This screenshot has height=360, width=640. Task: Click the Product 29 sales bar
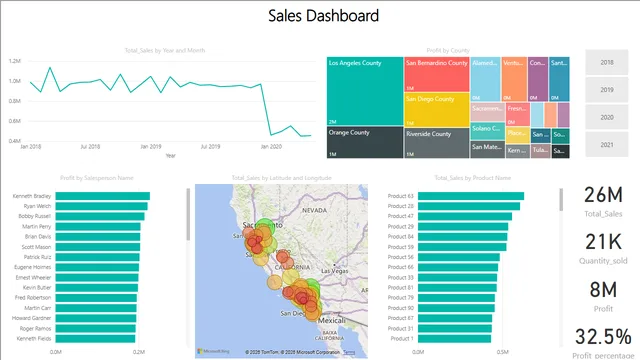(463, 227)
